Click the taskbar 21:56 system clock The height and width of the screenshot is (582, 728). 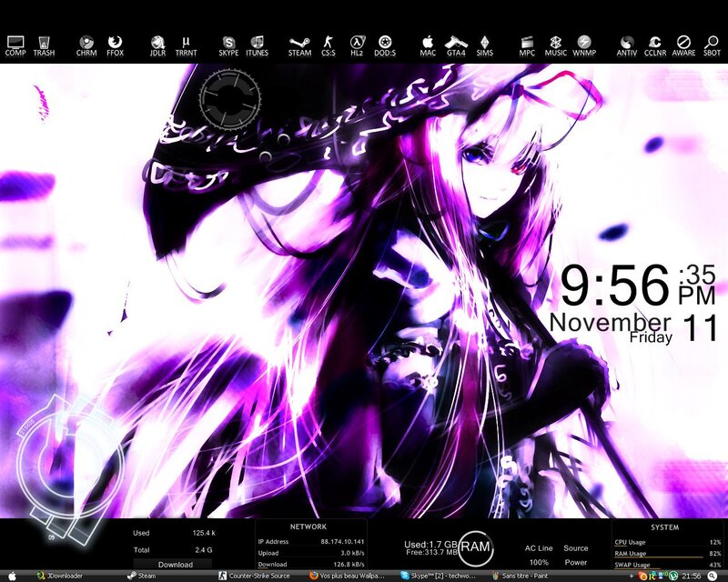[692, 576]
